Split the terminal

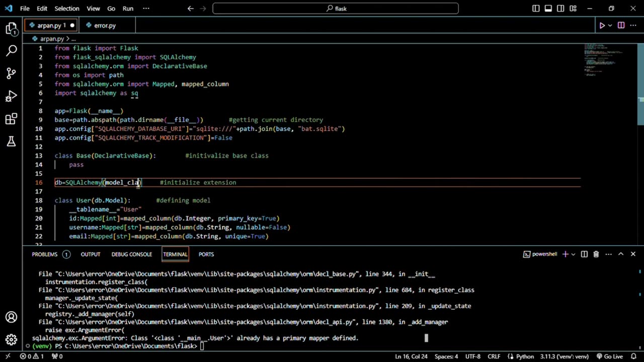coord(584,254)
